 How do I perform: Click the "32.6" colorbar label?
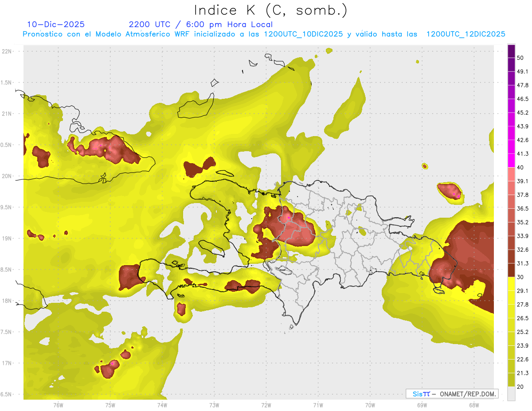click(523, 250)
